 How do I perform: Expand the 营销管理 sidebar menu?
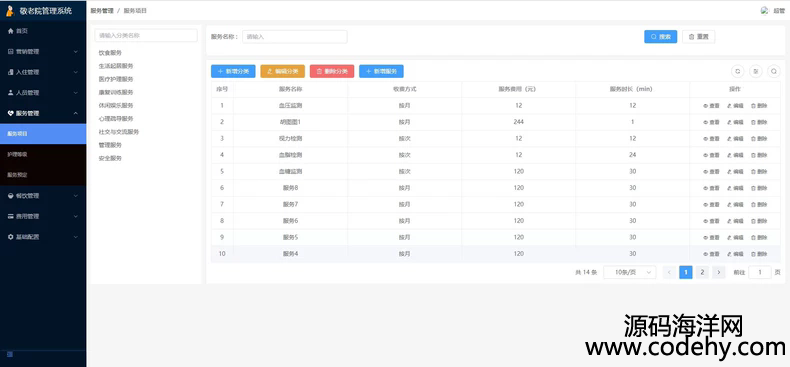coord(43,51)
